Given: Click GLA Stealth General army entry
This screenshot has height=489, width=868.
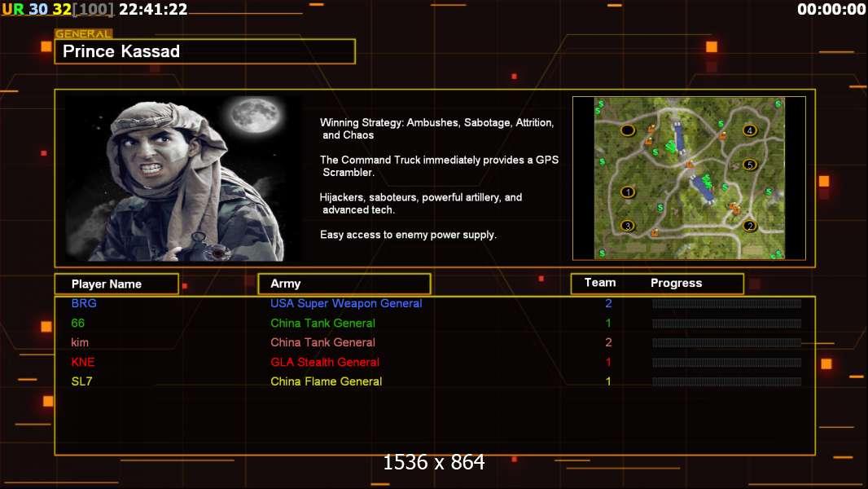Looking at the screenshot, I should pos(325,362).
